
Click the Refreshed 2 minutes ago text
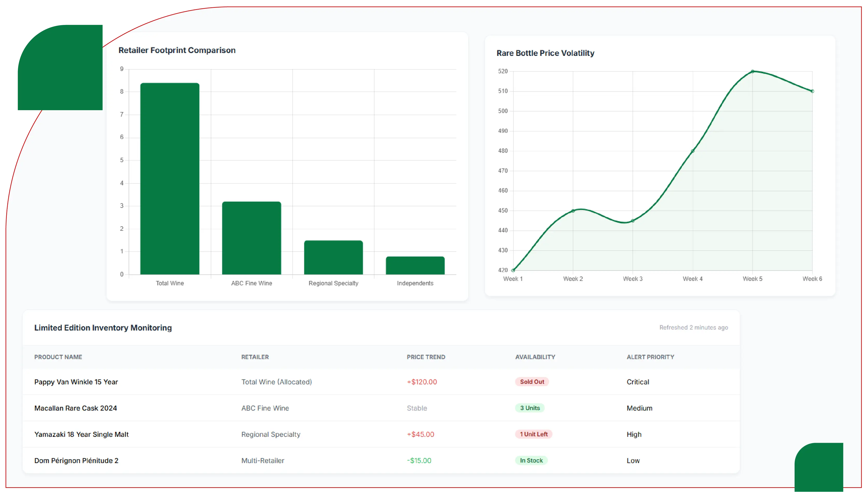coord(693,327)
